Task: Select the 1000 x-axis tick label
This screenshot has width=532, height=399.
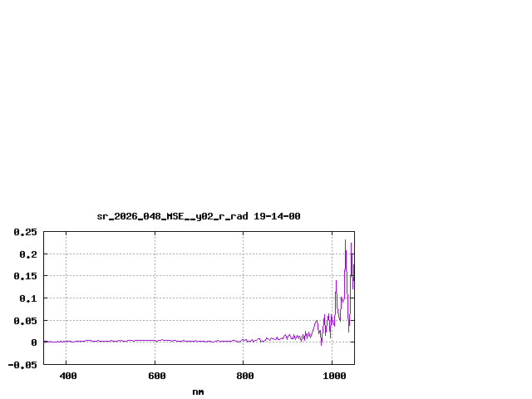Action: point(333,377)
